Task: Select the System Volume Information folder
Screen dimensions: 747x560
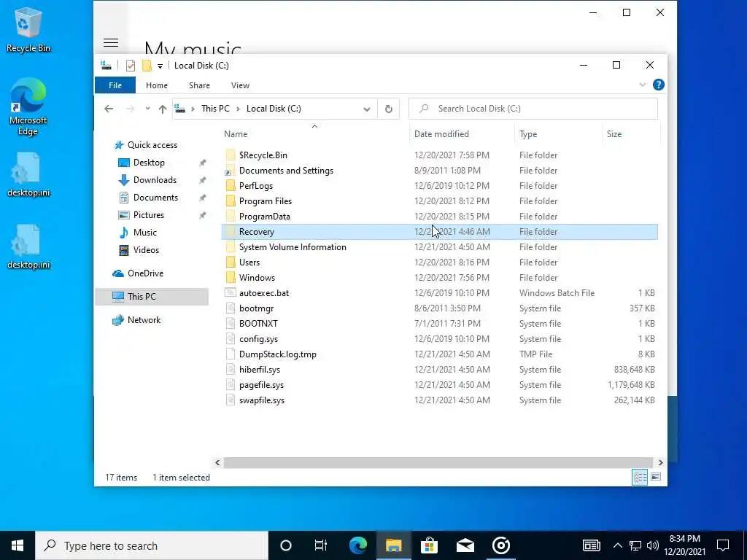Action: 293,246
